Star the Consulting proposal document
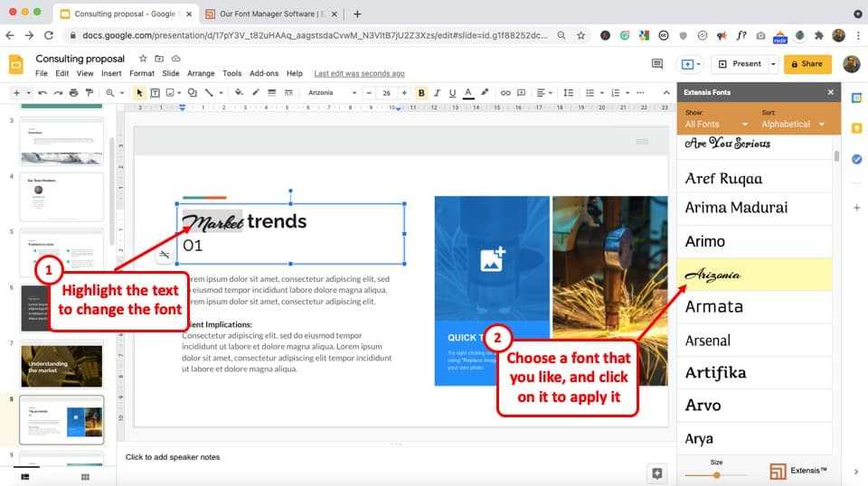The height and width of the screenshot is (486, 868). click(x=142, y=58)
